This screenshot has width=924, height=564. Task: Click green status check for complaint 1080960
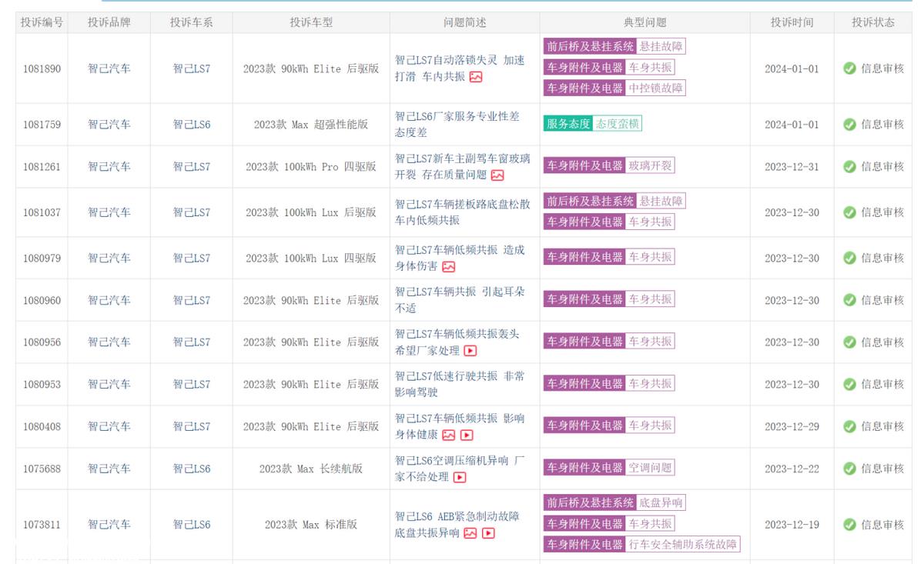tap(849, 300)
